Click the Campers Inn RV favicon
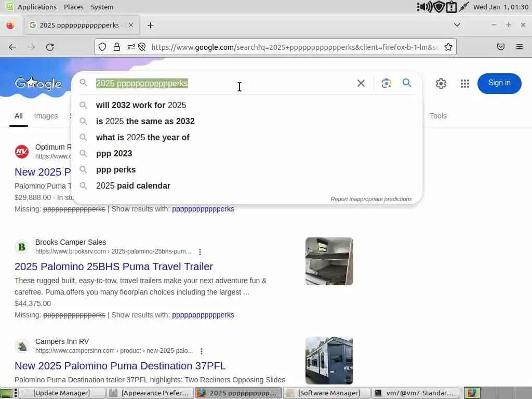Viewport: 532px width, 399px height. click(22, 346)
